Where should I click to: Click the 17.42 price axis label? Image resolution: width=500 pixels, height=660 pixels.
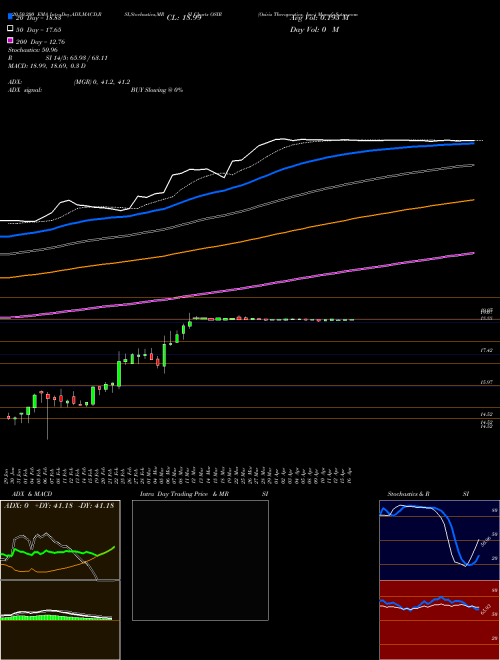tap(487, 350)
